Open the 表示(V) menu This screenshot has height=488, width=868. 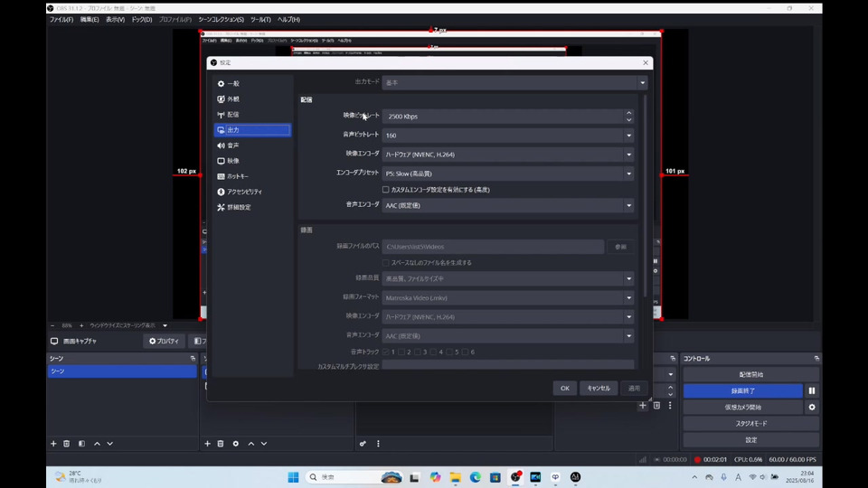pos(115,19)
